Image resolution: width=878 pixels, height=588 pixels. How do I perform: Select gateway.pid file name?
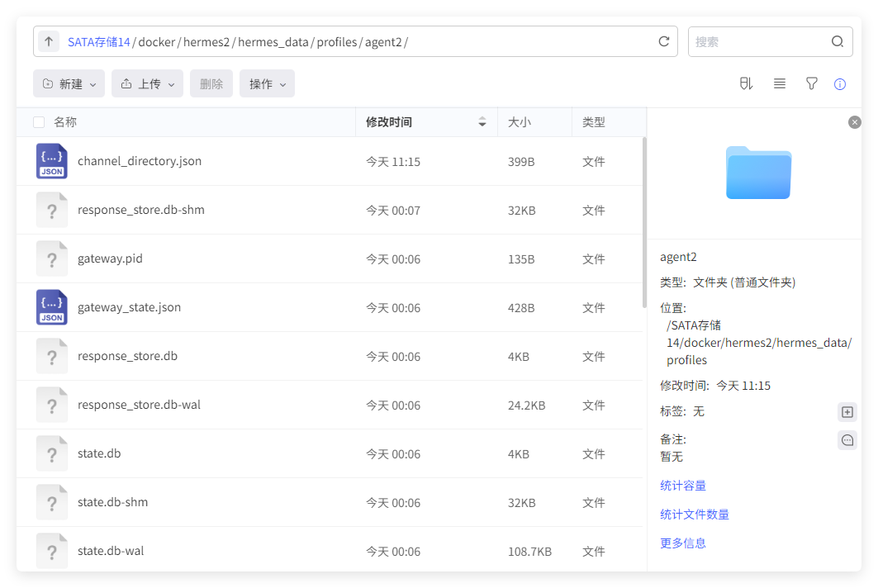[110, 258]
